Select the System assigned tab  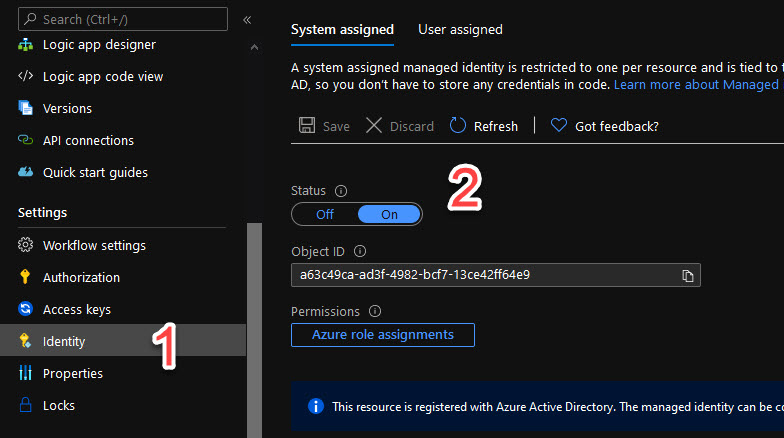point(342,30)
